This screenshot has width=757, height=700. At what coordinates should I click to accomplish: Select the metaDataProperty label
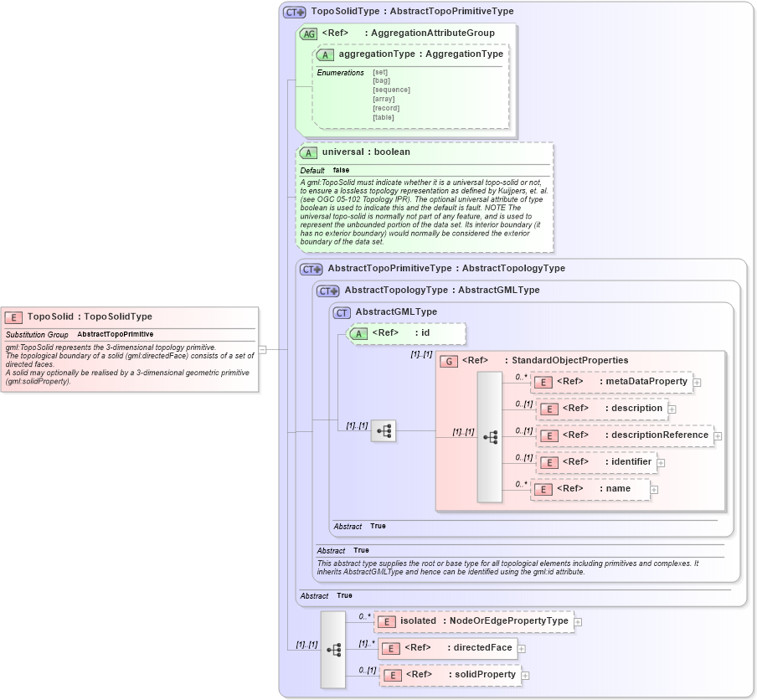[x=646, y=381]
